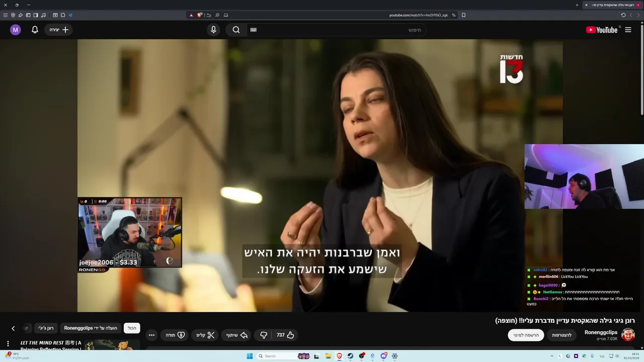Click the browser pin icon in toolbar
Image resolution: width=644 pixels, height=362 pixels.
pyautogui.click(x=21, y=15)
